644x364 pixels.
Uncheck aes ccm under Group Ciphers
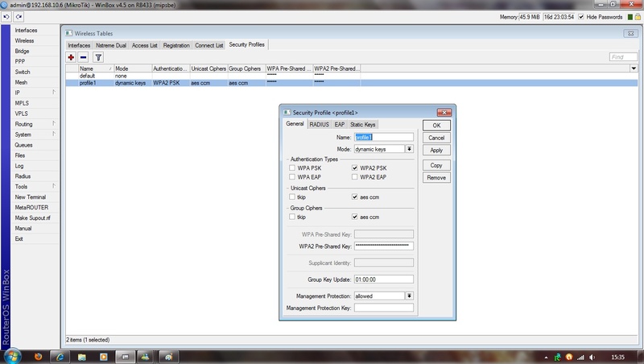pyautogui.click(x=354, y=217)
